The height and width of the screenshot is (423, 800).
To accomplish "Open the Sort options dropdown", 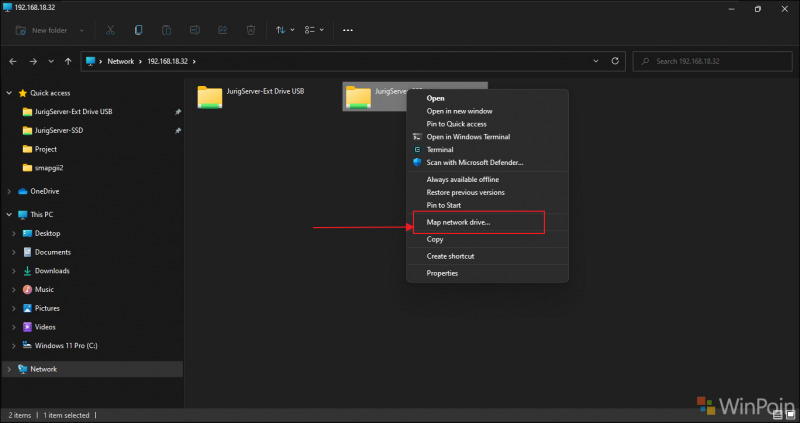I will click(285, 30).
